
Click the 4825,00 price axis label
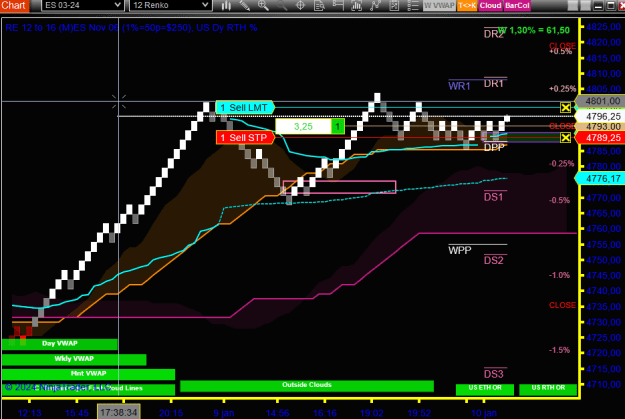[x=603, y=27]
